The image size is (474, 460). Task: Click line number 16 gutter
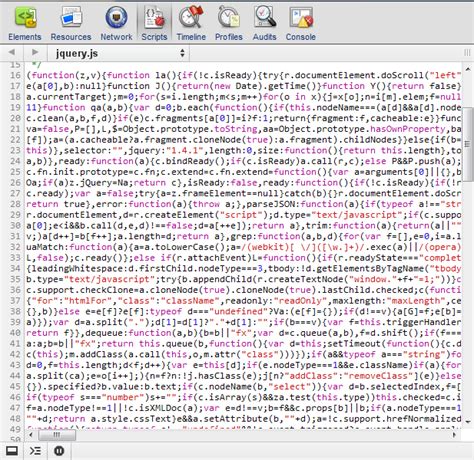coord(15,75)
